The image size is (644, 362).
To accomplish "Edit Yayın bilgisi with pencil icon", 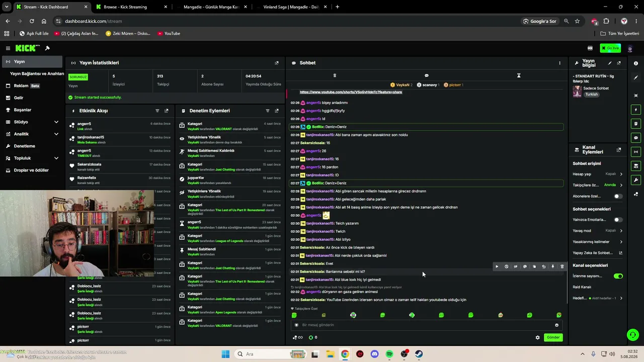I will pyautogui.click(x=610, y=63).
